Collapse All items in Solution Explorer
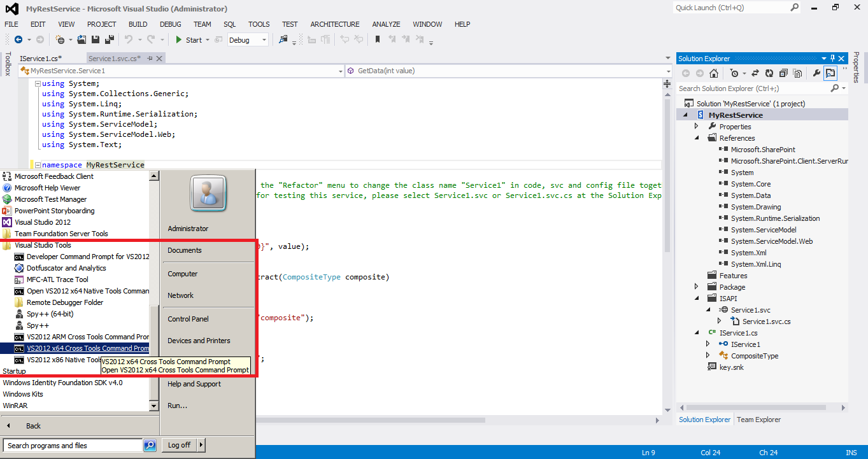Screen dimensions: 868x459 pyautogui.click(x=784, y=73)
